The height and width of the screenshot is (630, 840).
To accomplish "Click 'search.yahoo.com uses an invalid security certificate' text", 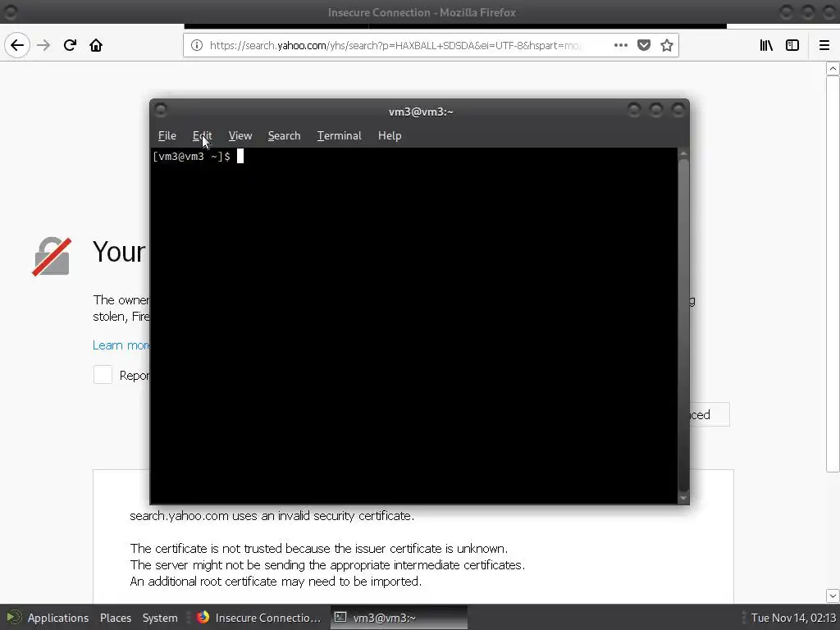I will pos(272,516).
